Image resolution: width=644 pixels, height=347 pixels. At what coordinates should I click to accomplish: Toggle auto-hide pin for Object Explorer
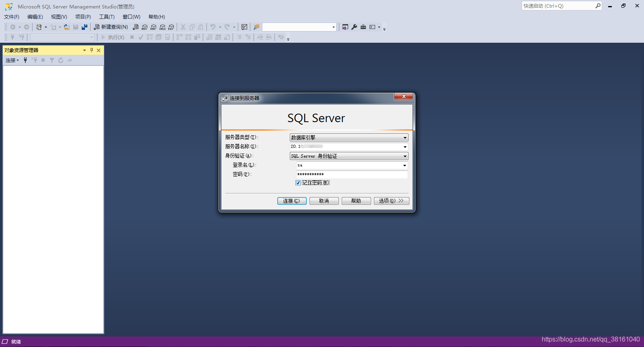[x=91, y=50]
